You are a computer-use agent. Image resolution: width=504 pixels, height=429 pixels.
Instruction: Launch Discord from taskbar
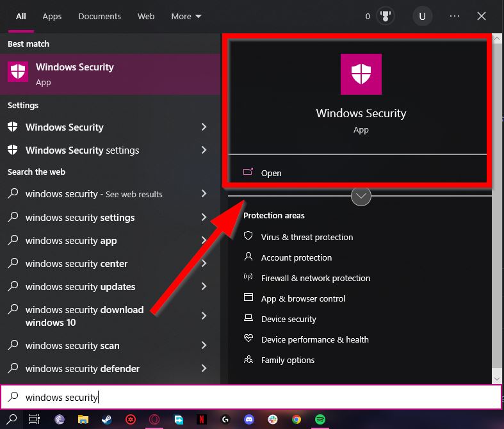point(249,419)
